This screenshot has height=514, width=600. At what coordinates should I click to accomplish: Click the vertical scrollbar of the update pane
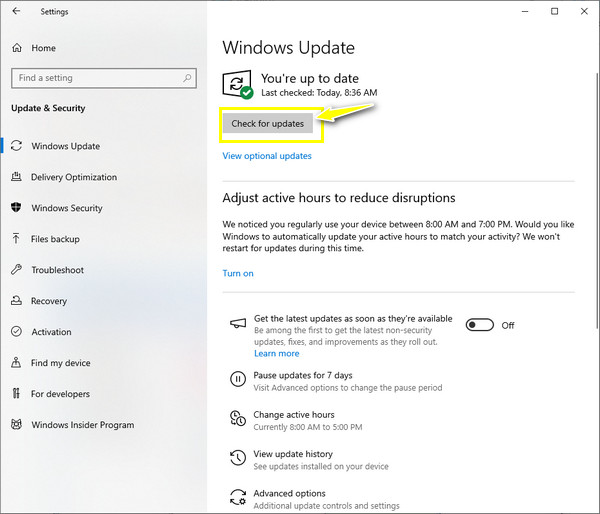597,199
